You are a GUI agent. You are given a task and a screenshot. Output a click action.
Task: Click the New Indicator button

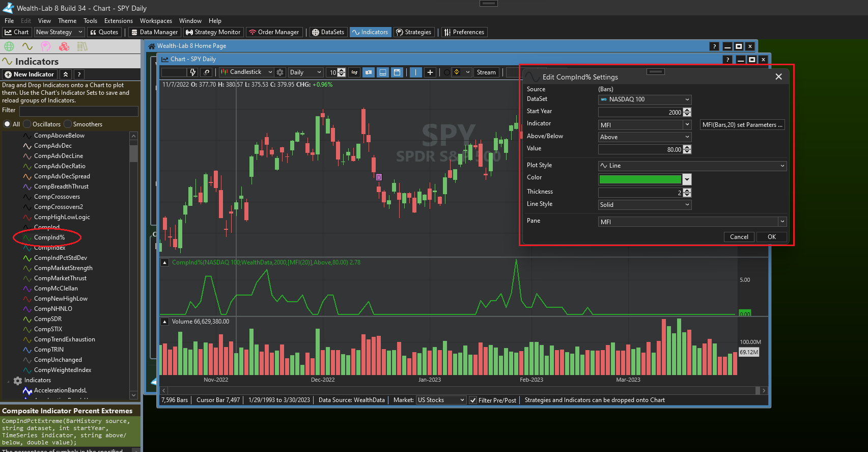[x=30, y=74]
